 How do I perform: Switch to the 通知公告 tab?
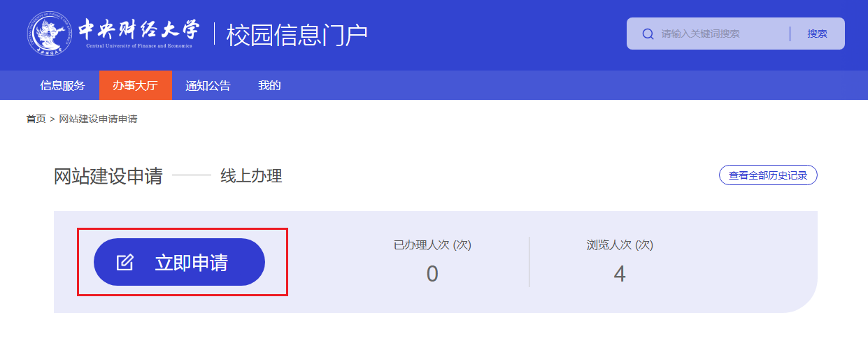click(208, 85)
